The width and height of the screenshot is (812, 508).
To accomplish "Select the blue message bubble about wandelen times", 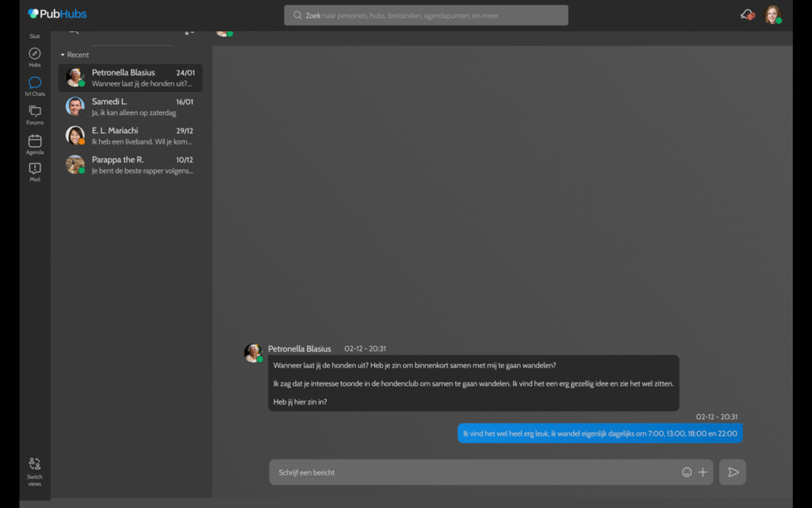I will click(x=599, y=433).
